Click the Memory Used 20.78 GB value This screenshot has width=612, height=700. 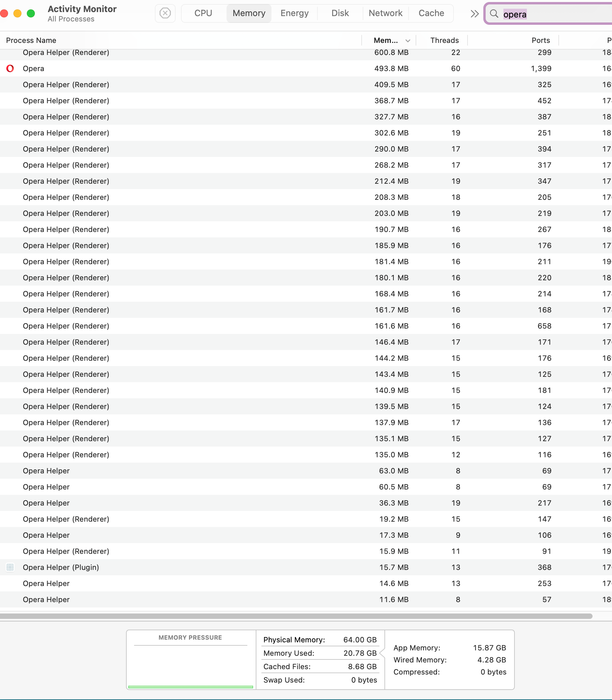point(360,653)
